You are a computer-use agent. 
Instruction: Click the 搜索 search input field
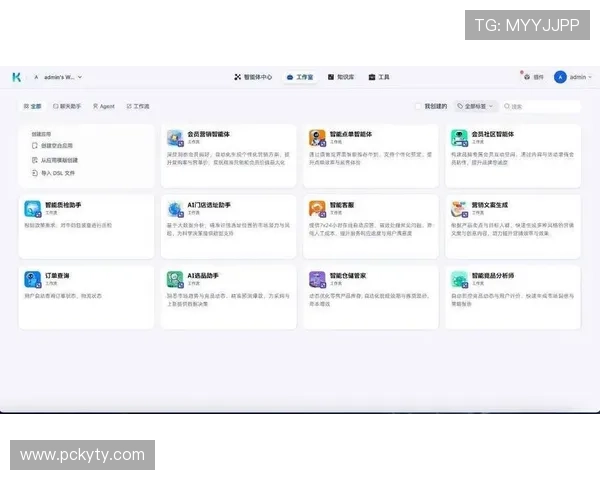click(541, 106)
